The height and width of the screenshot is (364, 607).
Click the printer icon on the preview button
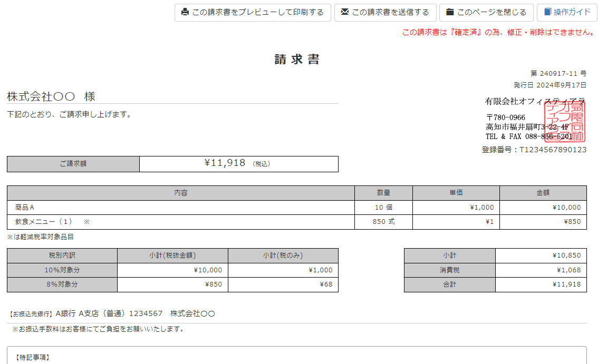[185, 12]
